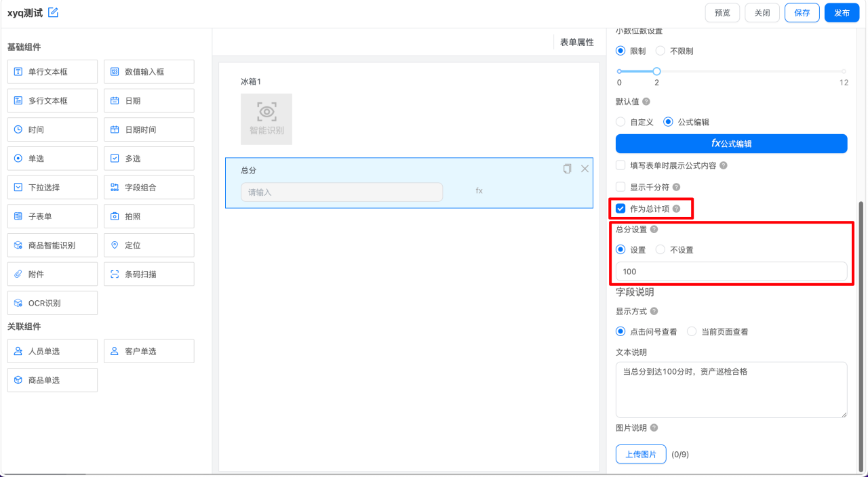Click the 智能识别 eye scan thumbnail

pyautogui.click(x=267, y=119)
